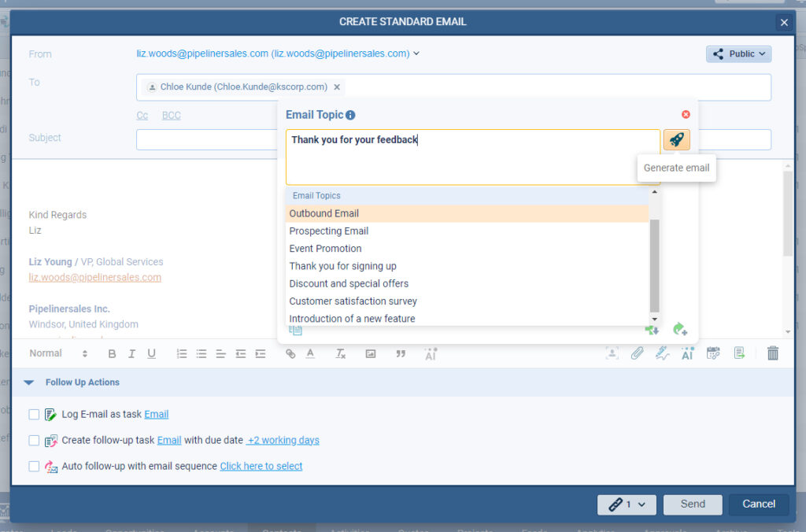Click the Send button

pyautogui.click(x=693, y=504)
